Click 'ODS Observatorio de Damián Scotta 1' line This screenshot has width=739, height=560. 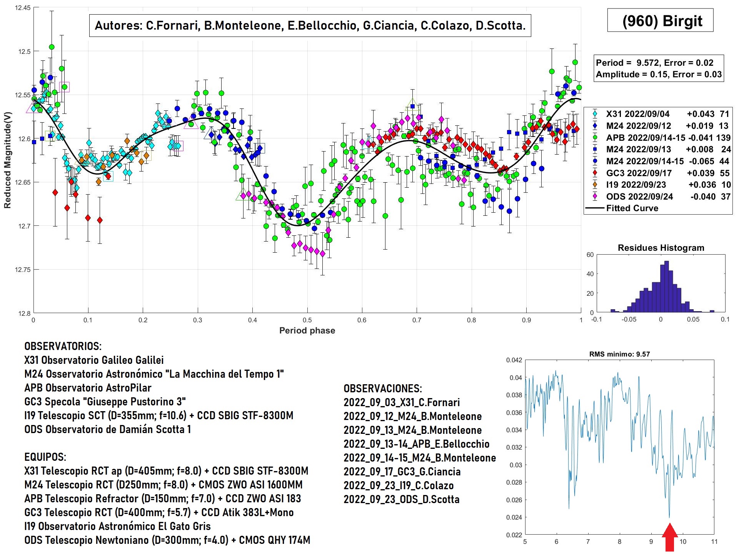[108, 429]
